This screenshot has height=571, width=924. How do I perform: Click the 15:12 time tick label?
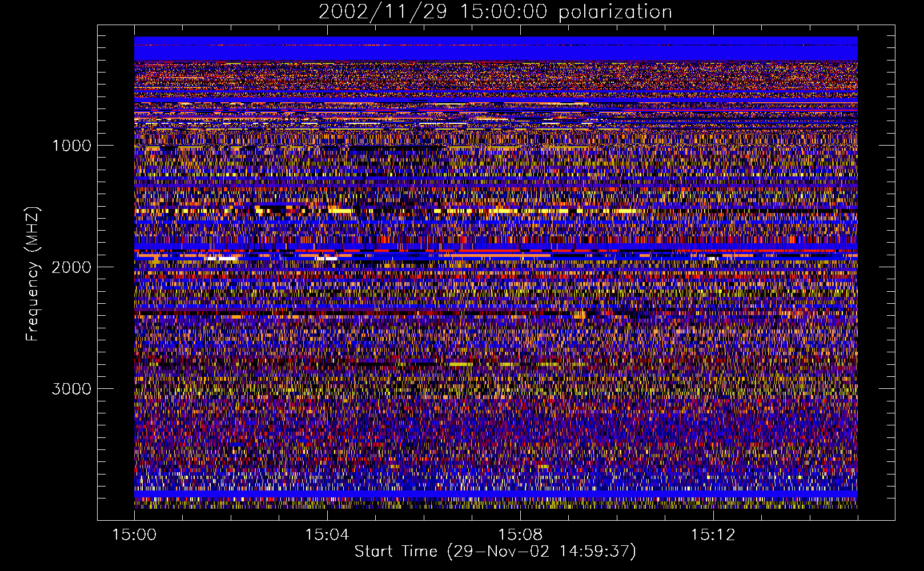(712, 535)
